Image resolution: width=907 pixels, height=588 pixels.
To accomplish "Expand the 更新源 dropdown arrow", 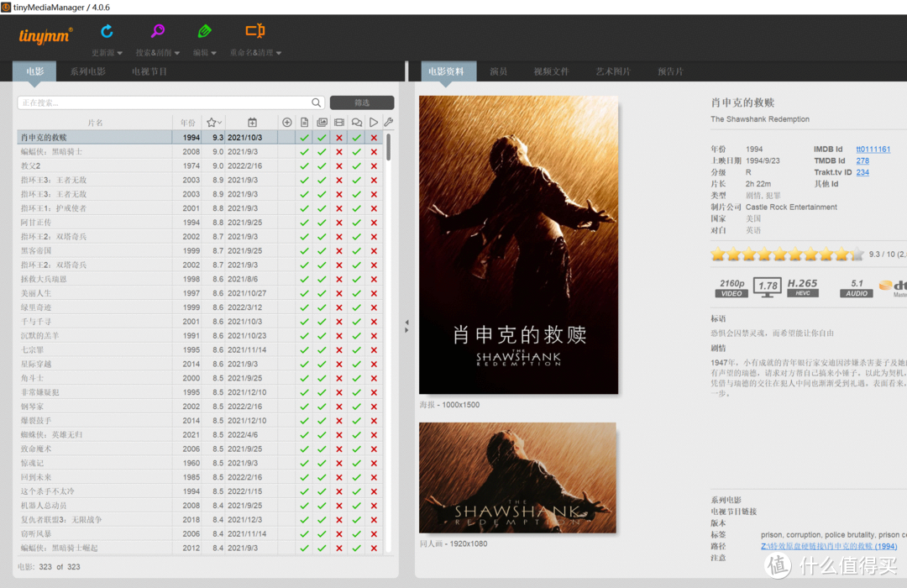I will (119, 53).
